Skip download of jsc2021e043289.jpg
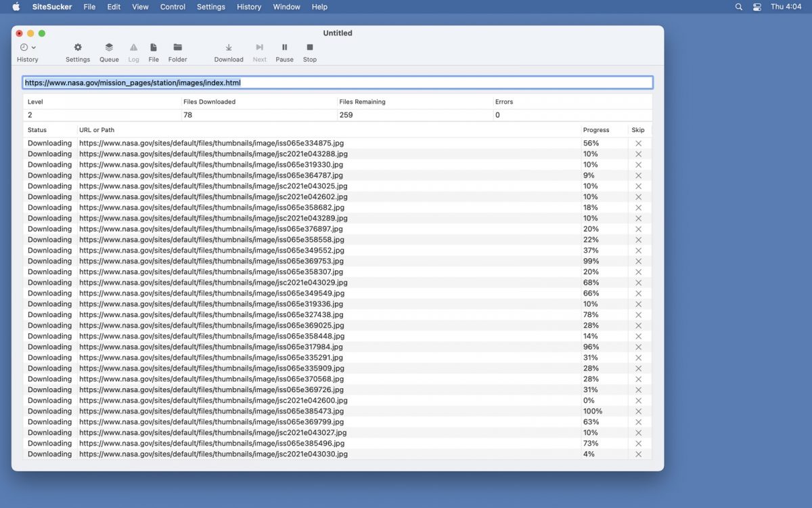 (638, 219)
